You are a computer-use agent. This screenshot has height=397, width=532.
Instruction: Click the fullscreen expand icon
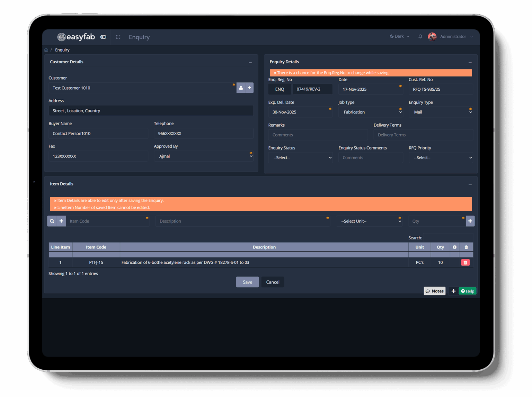click(118, 37)
